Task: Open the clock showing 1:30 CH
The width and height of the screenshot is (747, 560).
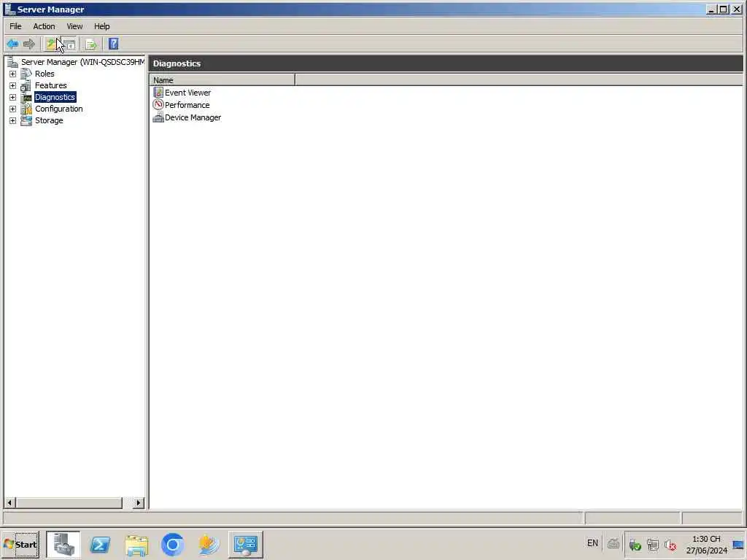Action: 706,544
